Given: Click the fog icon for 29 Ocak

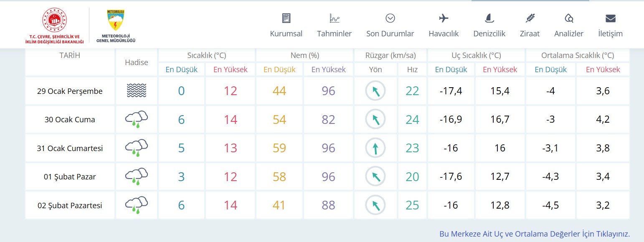Looking at the screenshot, I should [137, 91].
